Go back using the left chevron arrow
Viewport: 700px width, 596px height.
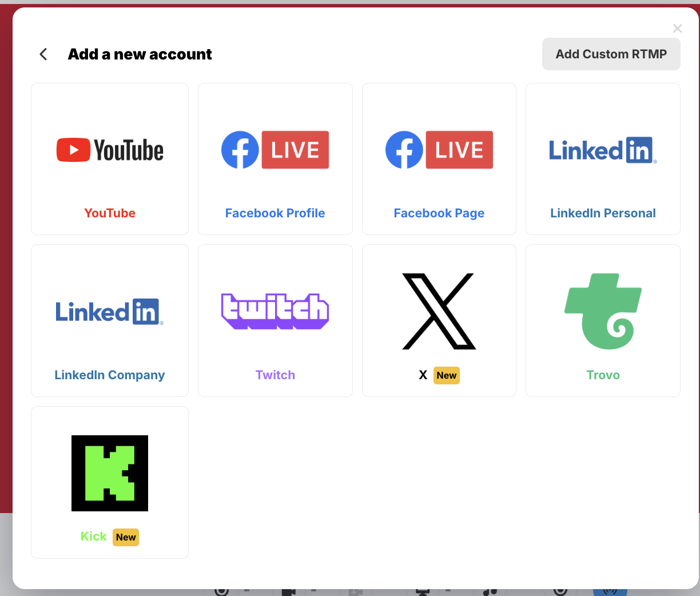pos(43,54)
